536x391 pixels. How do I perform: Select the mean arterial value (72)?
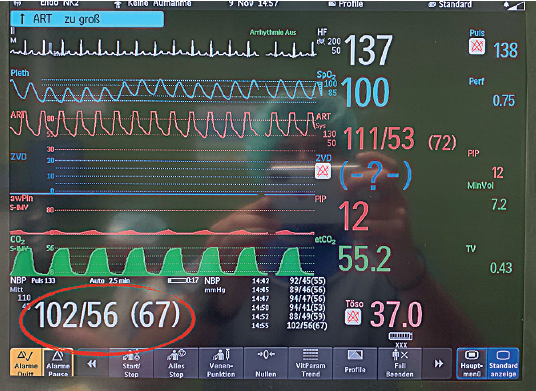point(442,142)
